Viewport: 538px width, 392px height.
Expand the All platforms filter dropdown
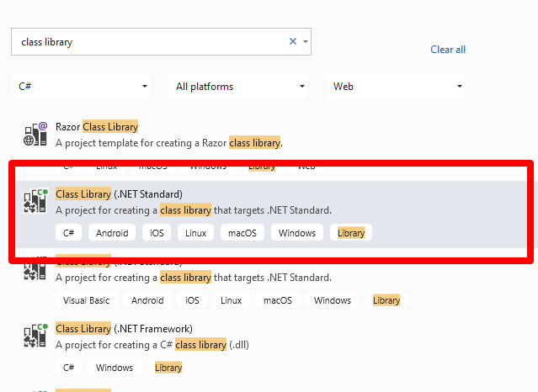pyautogui.click(x=239, y=86)
